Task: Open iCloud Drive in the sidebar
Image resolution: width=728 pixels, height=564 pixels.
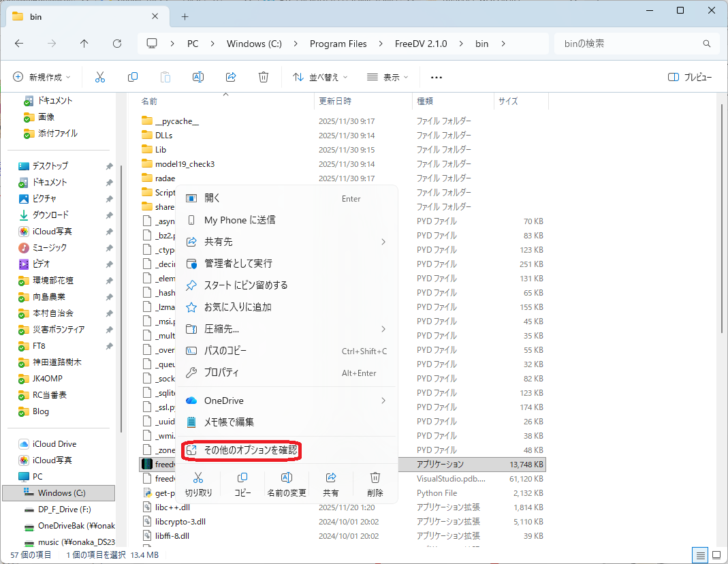Action: [54, 444]
